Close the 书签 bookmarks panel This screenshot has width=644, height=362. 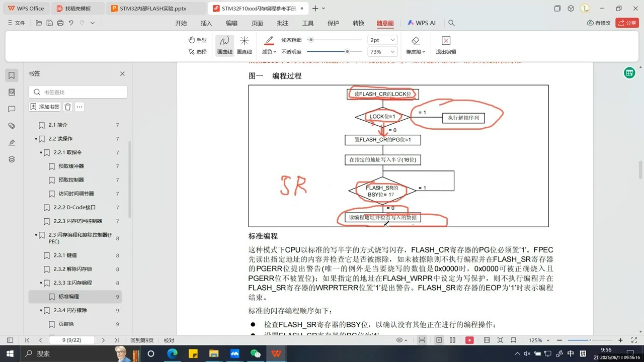pos(122,74)
